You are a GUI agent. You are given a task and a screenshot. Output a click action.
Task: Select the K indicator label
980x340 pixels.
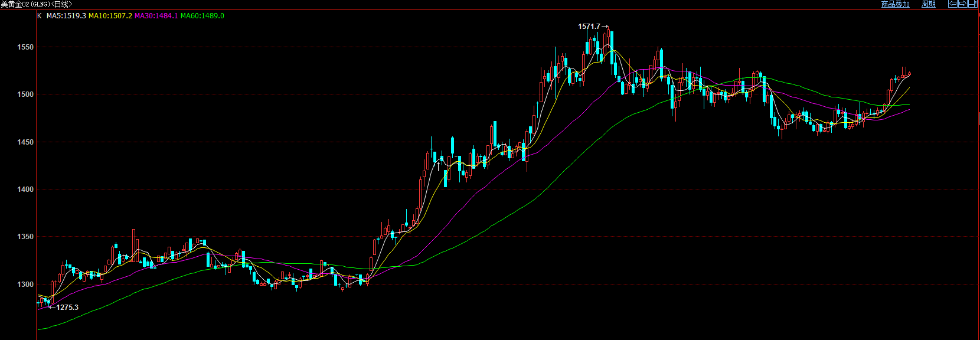40,16
